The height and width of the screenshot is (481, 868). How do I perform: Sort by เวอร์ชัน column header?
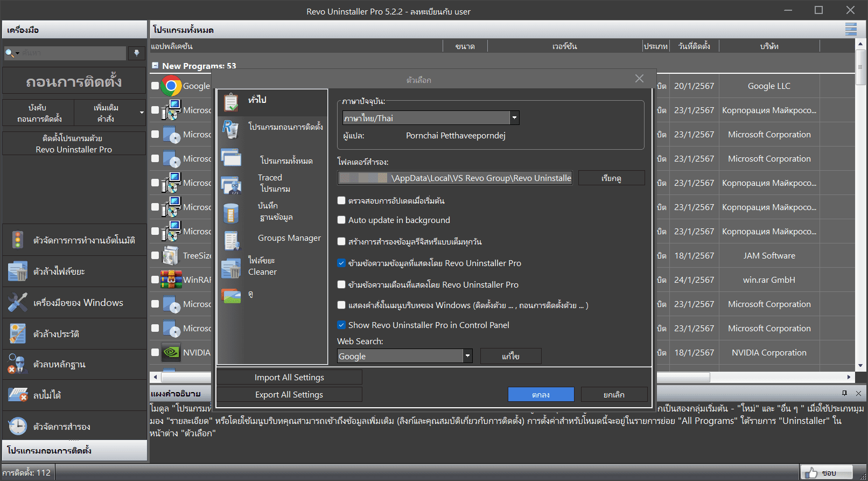click(565, 46)
